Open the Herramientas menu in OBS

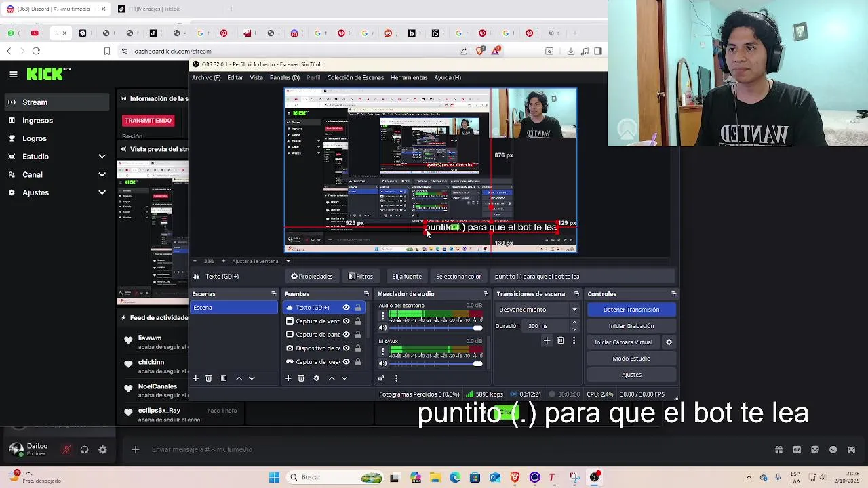(409, 77)
